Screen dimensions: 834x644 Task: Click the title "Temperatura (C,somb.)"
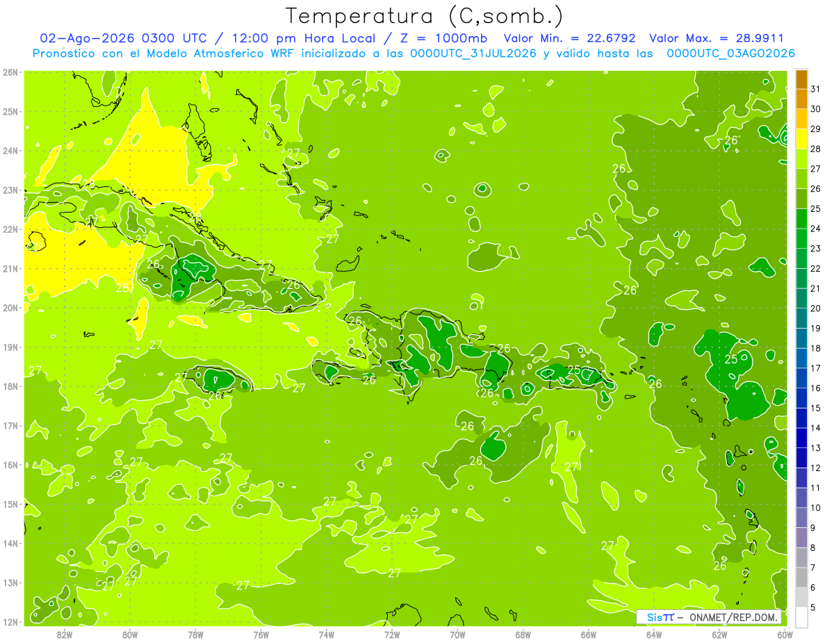coord(425,16)
